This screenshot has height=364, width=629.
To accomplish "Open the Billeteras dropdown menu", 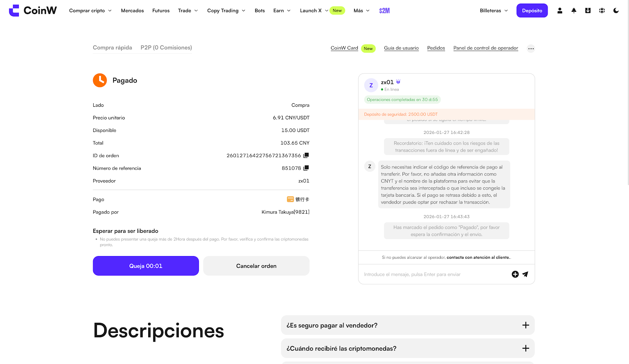I will pos(494,11).
